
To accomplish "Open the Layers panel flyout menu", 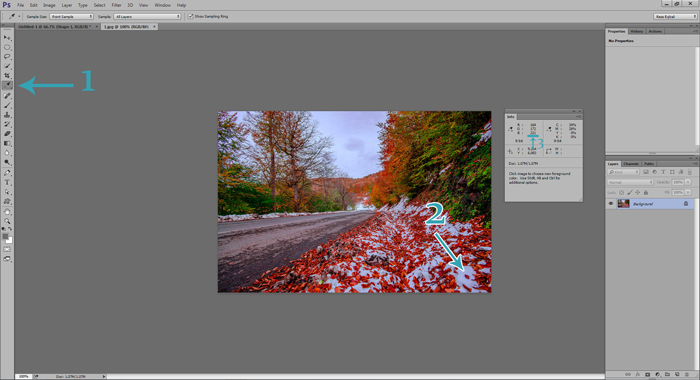I will point(695,163).
